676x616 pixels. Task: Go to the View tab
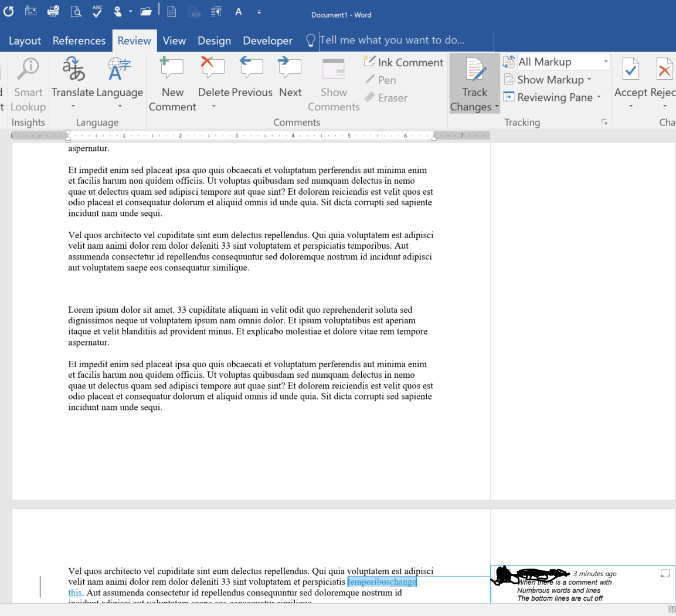[174, 40]
